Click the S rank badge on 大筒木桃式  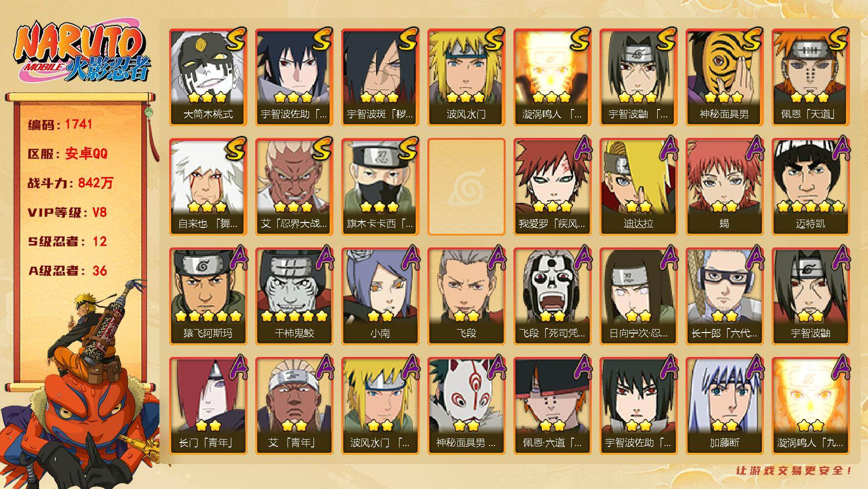pyautogui.click(x=235, y=40)
